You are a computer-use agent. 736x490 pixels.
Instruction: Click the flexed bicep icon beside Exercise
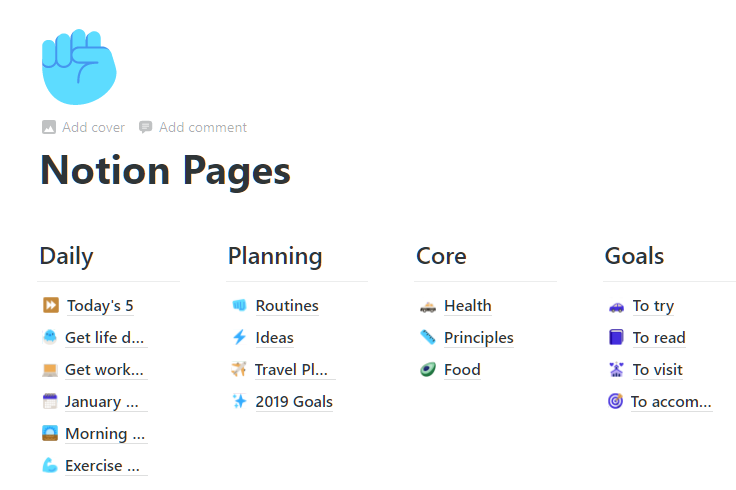click(x=50, y=465)
